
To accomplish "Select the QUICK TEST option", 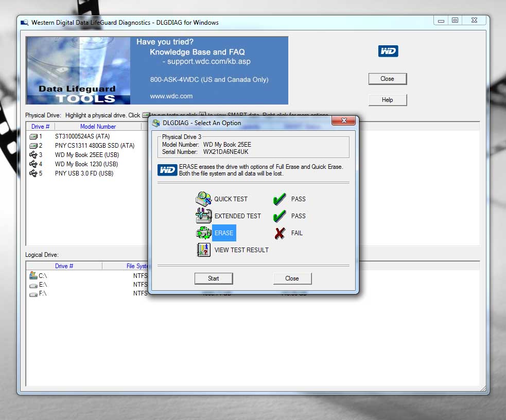I will pyautogui.click(x=231, y=199).
